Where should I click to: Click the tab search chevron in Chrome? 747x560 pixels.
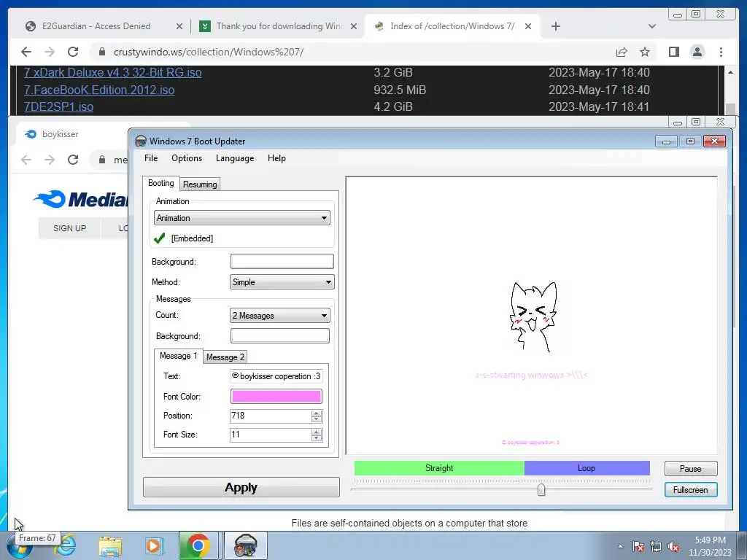[x=652, y=26]
